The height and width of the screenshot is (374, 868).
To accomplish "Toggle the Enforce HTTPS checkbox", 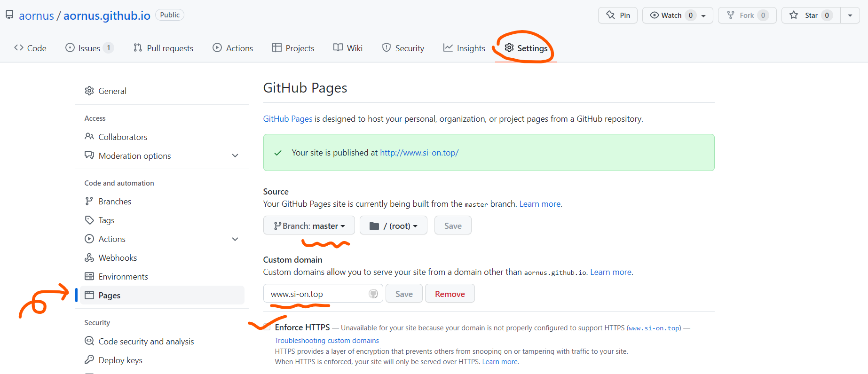I will point(267,327).
